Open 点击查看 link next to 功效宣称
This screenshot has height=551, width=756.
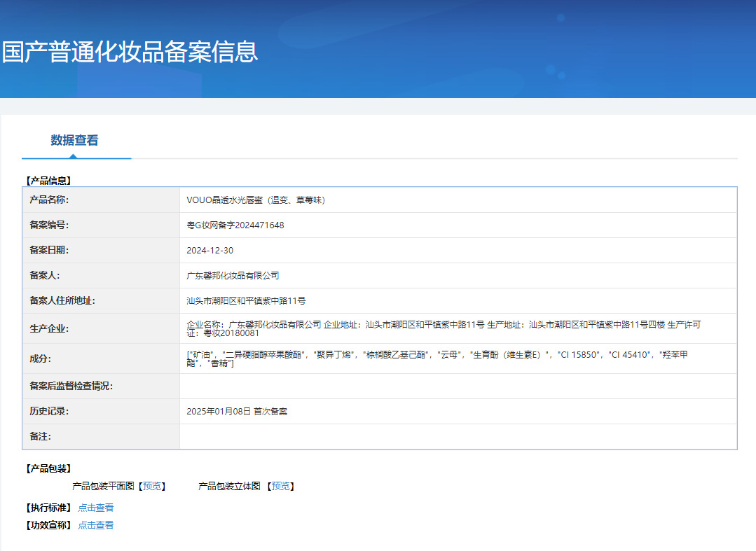point(96,525)
